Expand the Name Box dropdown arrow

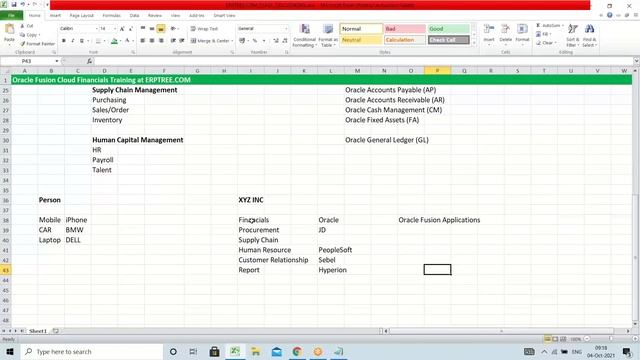click(x=57, y=61)
